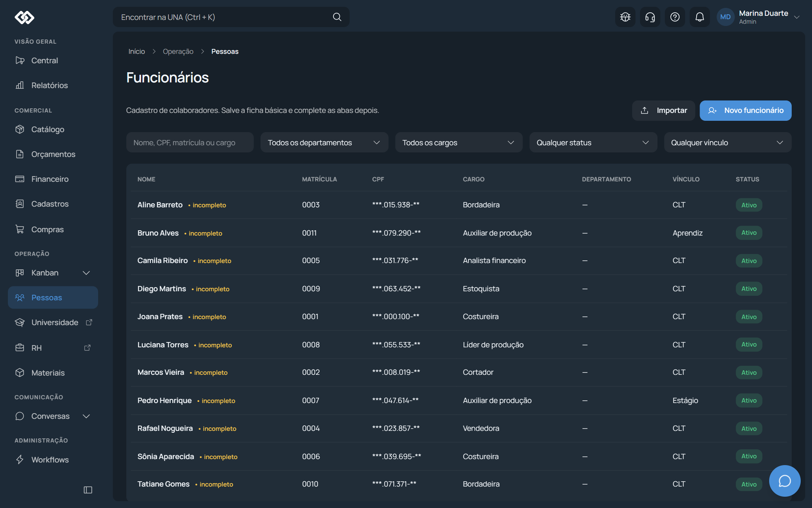The image size is (812, 508).
Task: Expand the Kanban submenu chevron
Action: [86, 273]
